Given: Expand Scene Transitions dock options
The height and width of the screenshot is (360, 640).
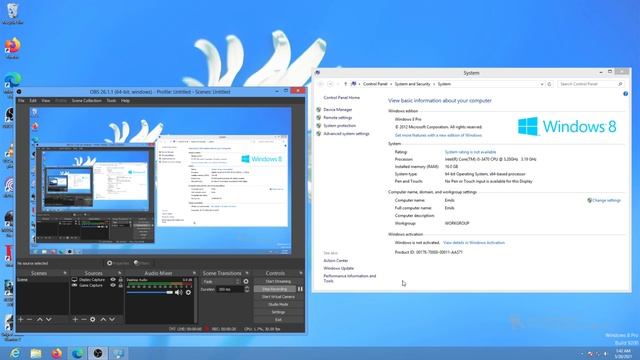Looking at the screenshot, I should point(247,273).
